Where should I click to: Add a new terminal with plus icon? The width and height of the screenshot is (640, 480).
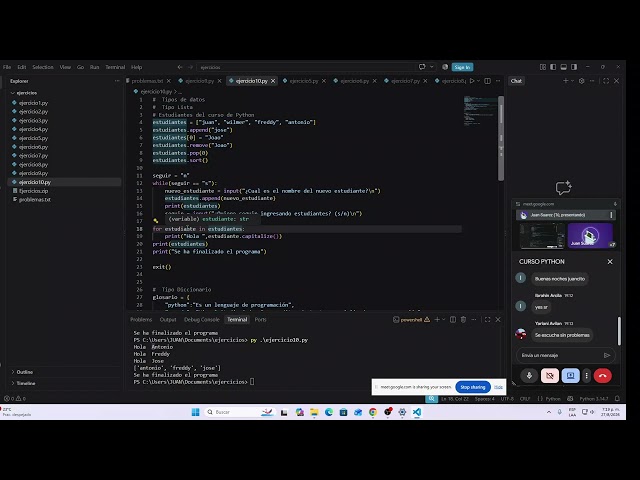pos(437,320)
